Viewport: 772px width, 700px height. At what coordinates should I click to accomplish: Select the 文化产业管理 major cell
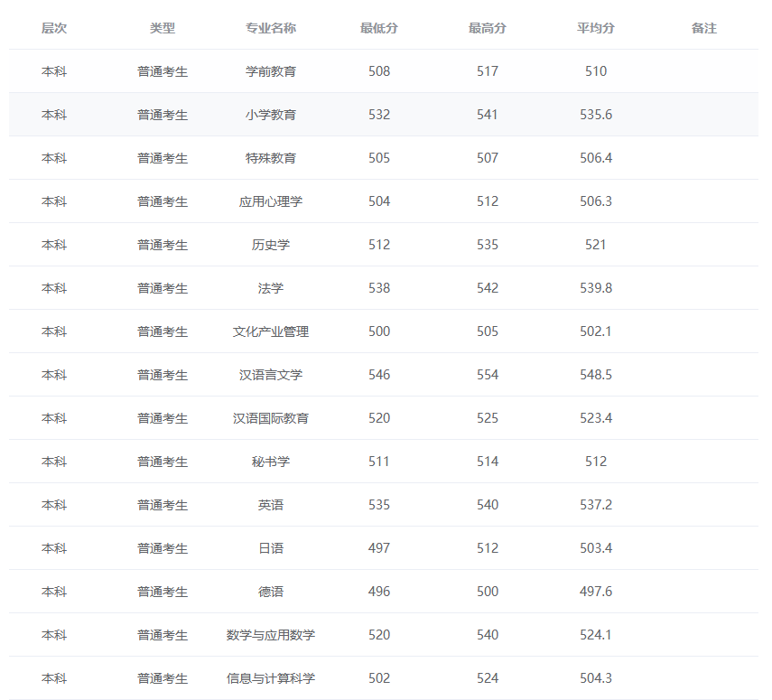click(271, 331)
